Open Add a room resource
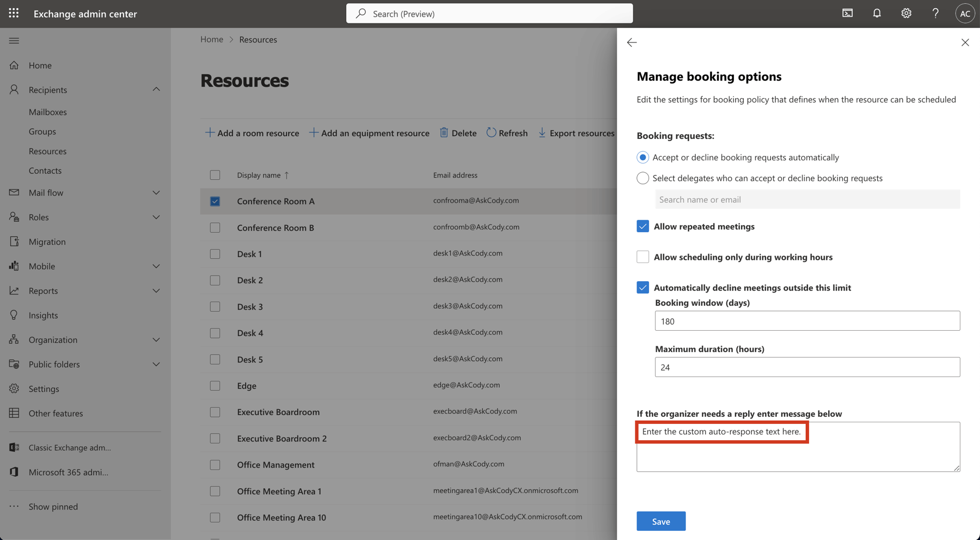This screenshot has height=540, width=980. point(252,132)
